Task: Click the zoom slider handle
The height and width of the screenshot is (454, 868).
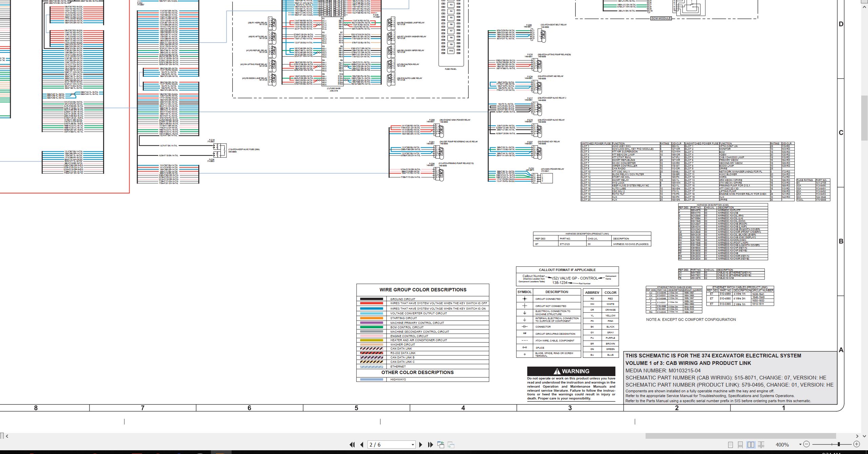Action: [839, 444]
